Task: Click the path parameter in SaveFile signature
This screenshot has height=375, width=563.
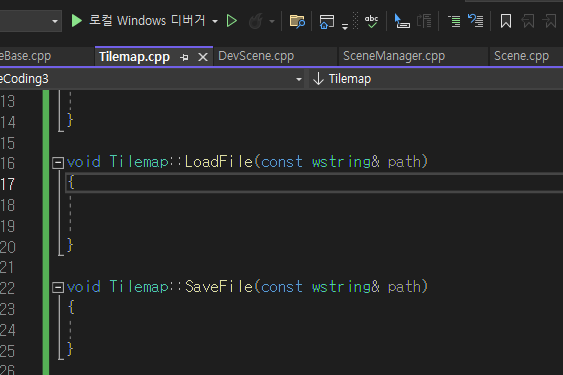Action: tap(404, 287)
